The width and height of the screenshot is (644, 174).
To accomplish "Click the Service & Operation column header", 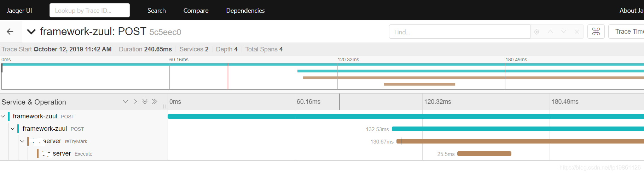I will click(x=34, y=102).
